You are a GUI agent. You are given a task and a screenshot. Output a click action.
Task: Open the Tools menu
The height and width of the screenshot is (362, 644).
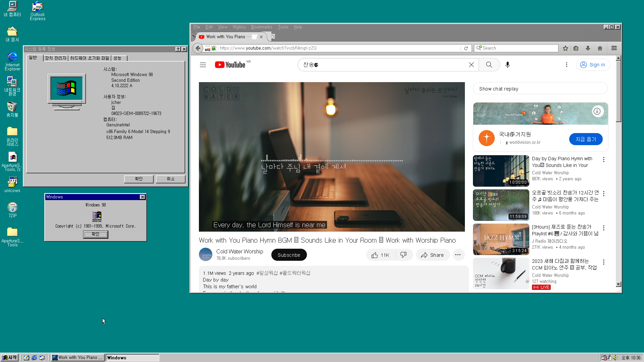click(x=283, y=27)
